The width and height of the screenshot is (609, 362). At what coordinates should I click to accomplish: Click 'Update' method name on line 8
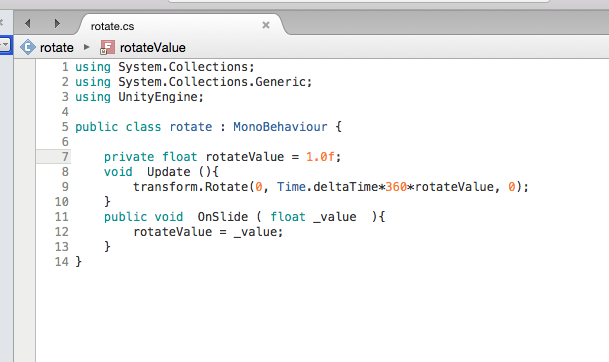coord(169,172)
